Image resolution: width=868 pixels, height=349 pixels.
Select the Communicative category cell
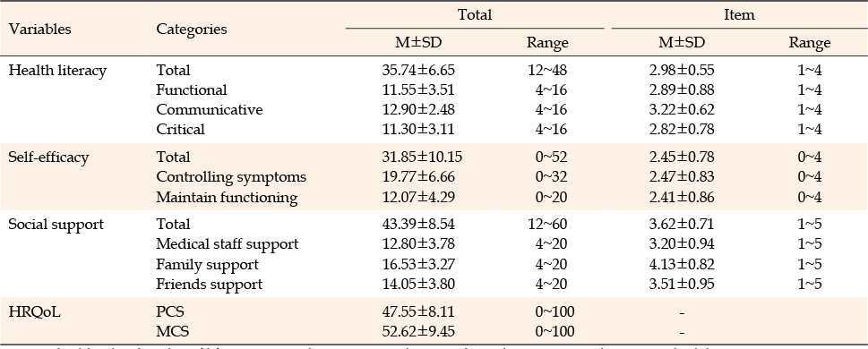pyautogui.click(x=210, y=109)
